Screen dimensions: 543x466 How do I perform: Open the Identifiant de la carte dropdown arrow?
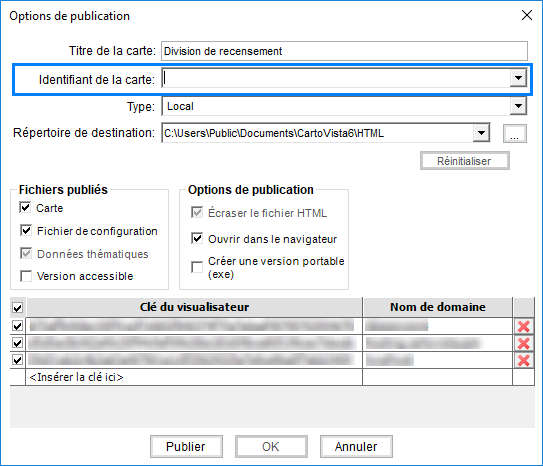[x=518, y=78]
